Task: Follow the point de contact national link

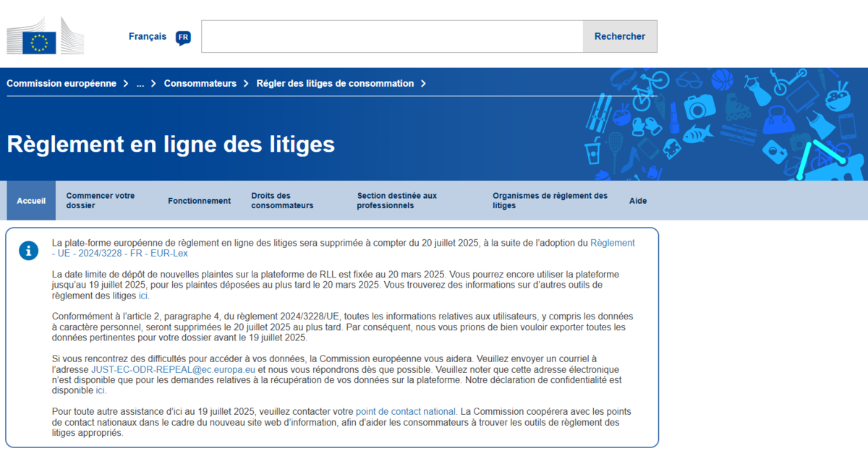Action: (405, 411)
